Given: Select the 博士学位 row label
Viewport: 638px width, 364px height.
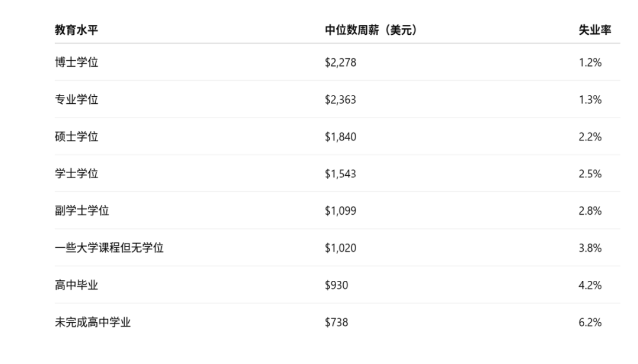Looking at the screenshot, I should 76,62.
